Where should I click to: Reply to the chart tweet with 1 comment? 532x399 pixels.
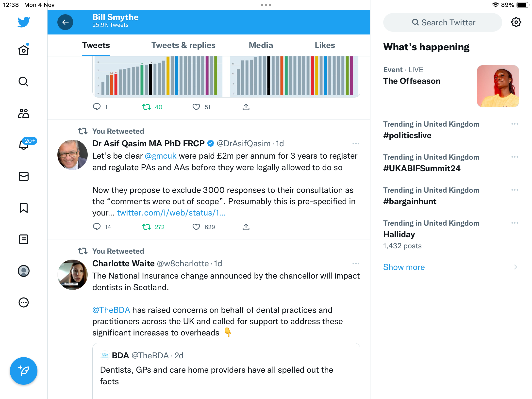(97, 107)
